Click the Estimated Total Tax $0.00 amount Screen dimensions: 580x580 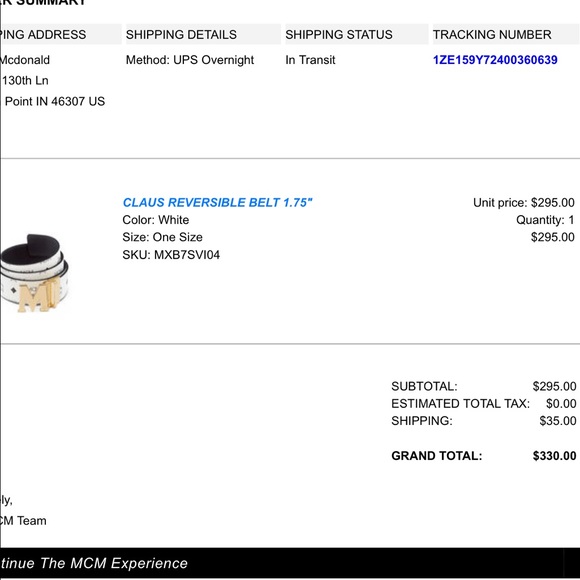pyautogui.click(x=561, y=404)
